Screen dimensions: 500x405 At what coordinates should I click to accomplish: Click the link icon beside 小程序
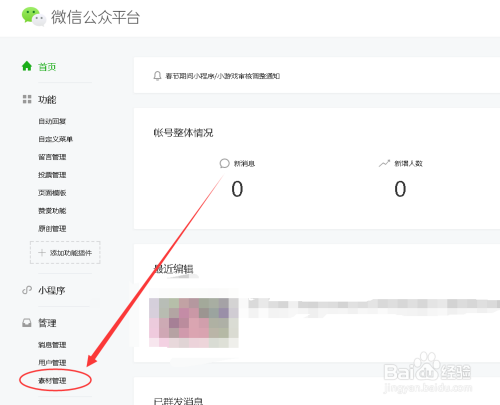(27, 290)
